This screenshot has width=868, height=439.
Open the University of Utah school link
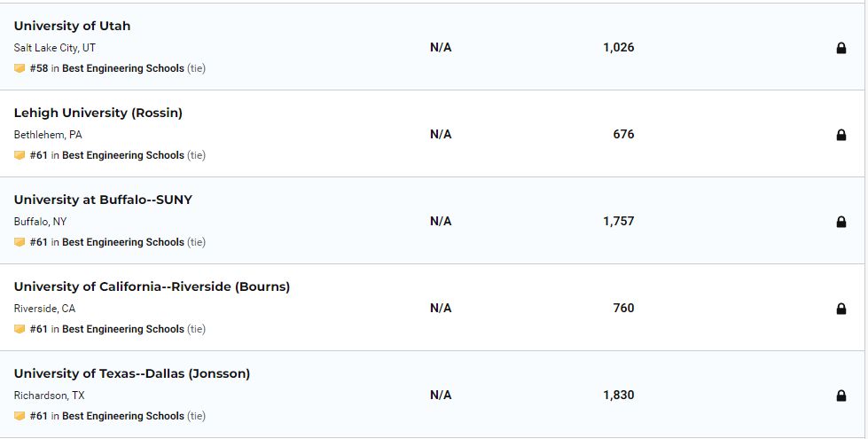pyautogui.click(x=72, y=26)
